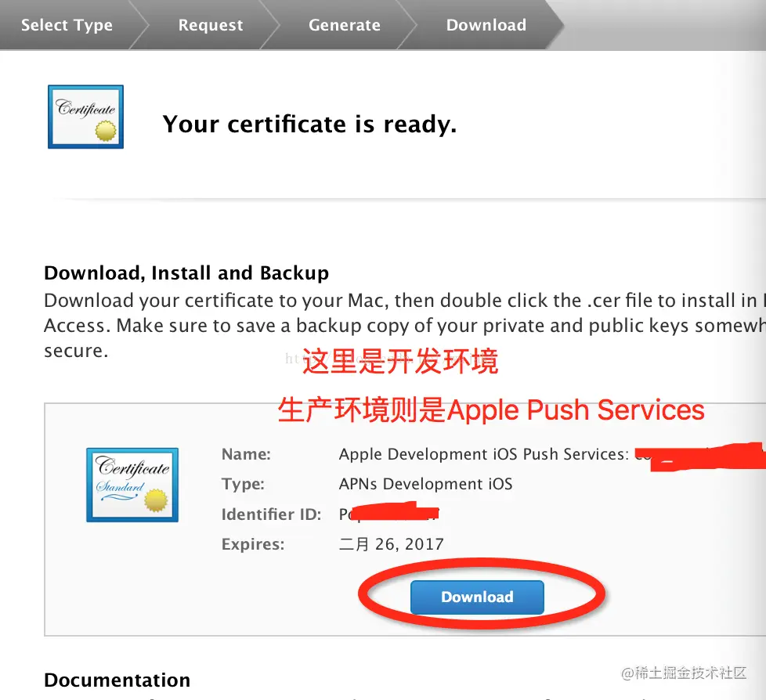Click the certificate icon beside the ready heading
The height and width of the screenshot is (700, 766).
(85, 117)
